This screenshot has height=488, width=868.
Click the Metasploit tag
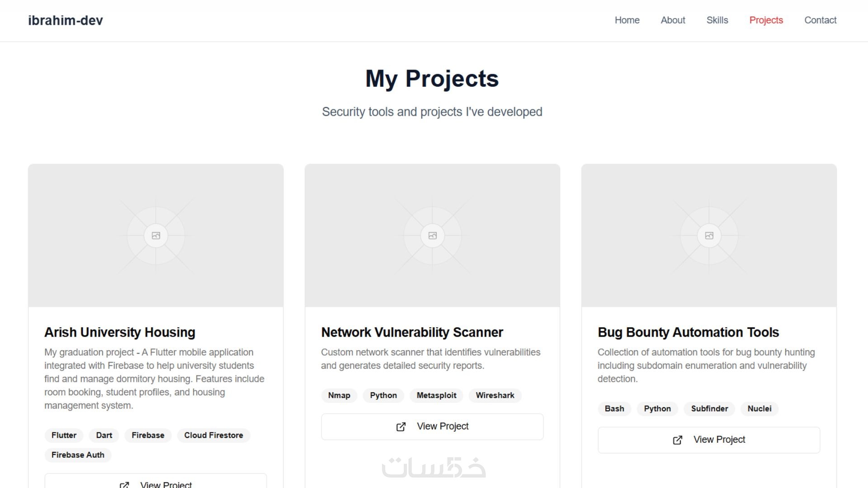coord(436,395)
